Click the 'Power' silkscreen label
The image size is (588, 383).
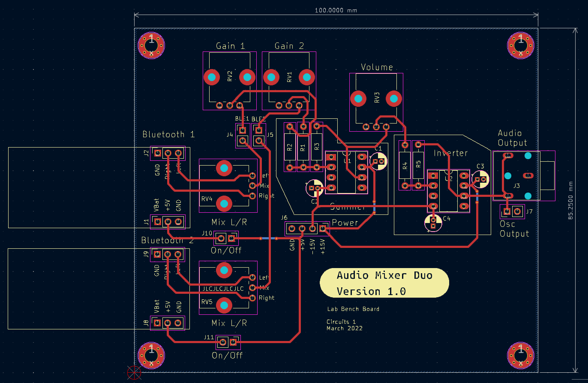(x=345, y=223)
